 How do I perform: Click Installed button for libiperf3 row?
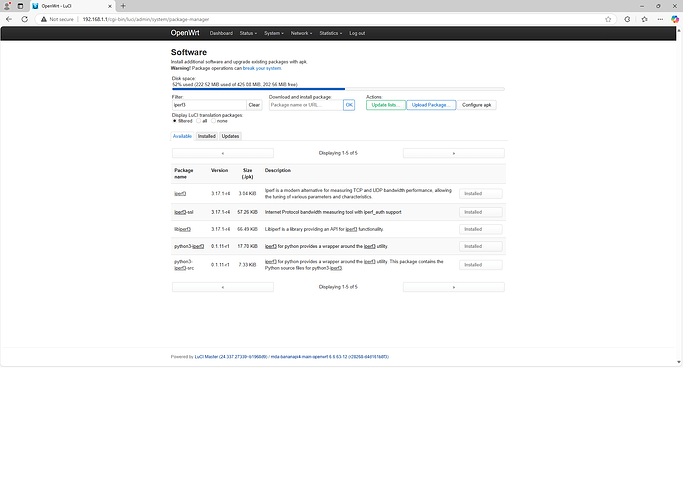pos(480,229)
